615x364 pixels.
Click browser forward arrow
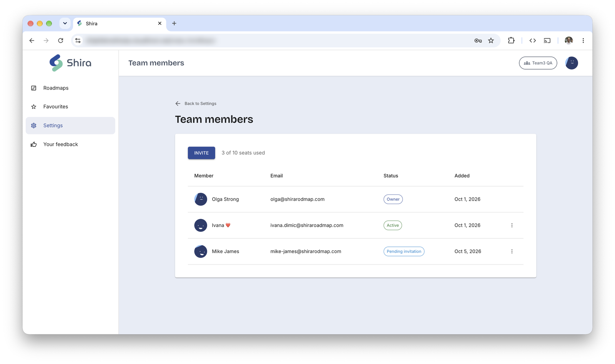(46, 41)
